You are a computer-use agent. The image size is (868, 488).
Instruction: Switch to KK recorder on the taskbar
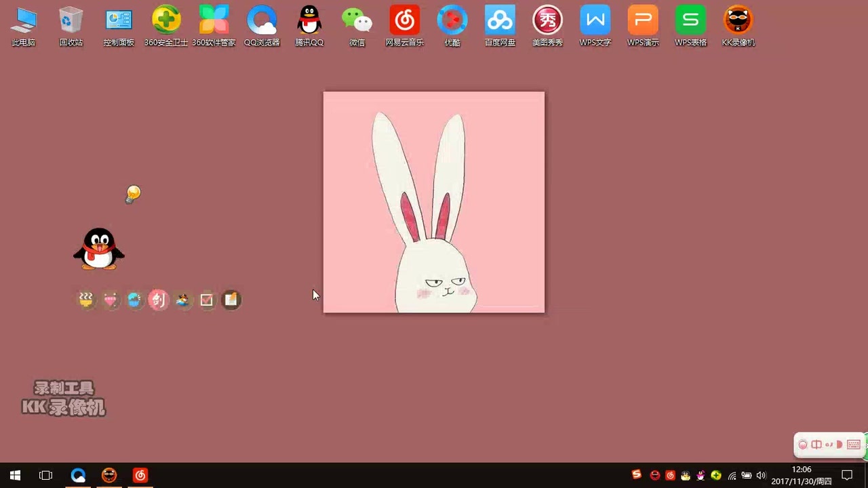point(109,475)
